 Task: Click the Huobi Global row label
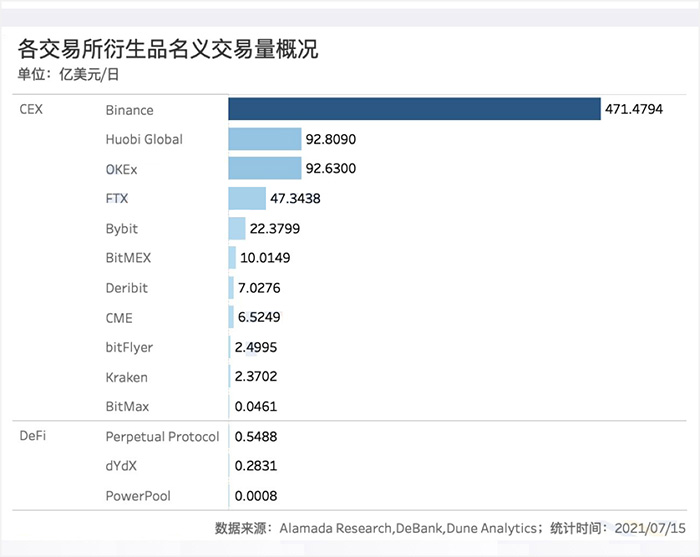(144, 139)
